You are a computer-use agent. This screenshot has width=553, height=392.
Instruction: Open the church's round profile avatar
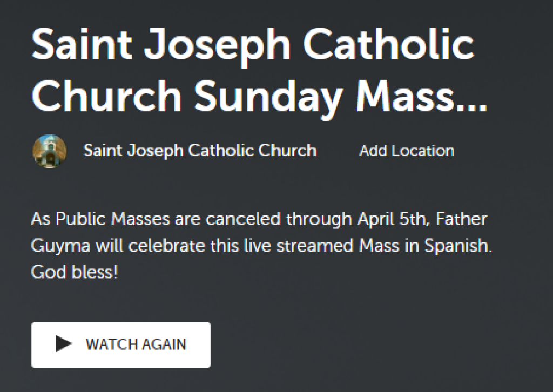pos(49,151)
